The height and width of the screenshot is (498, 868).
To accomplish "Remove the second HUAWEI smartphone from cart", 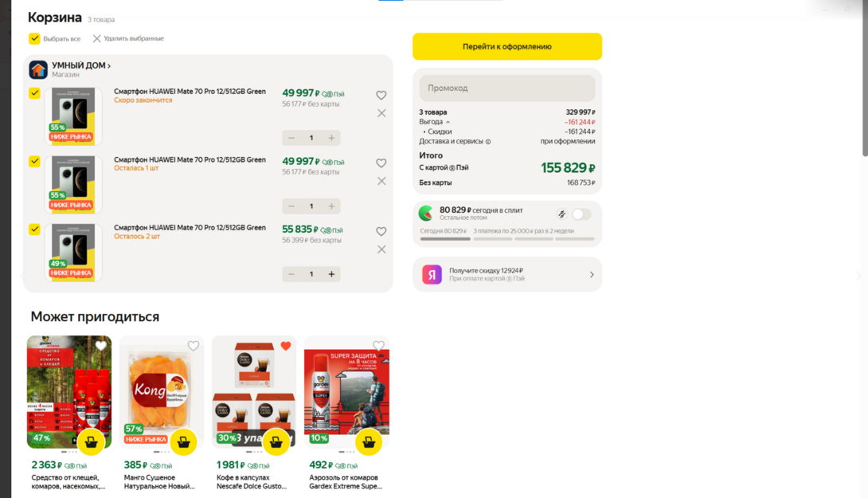I will pos(381,181).
